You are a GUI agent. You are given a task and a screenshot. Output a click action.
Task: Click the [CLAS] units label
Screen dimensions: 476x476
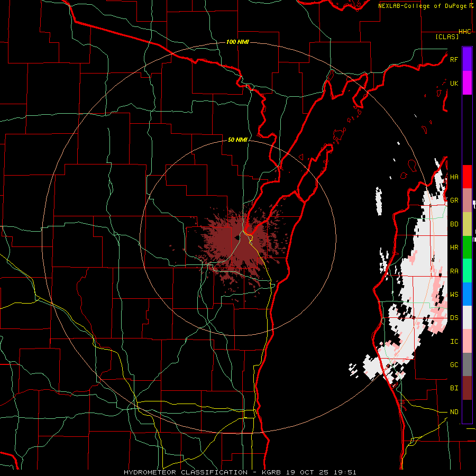coord(447,37)
